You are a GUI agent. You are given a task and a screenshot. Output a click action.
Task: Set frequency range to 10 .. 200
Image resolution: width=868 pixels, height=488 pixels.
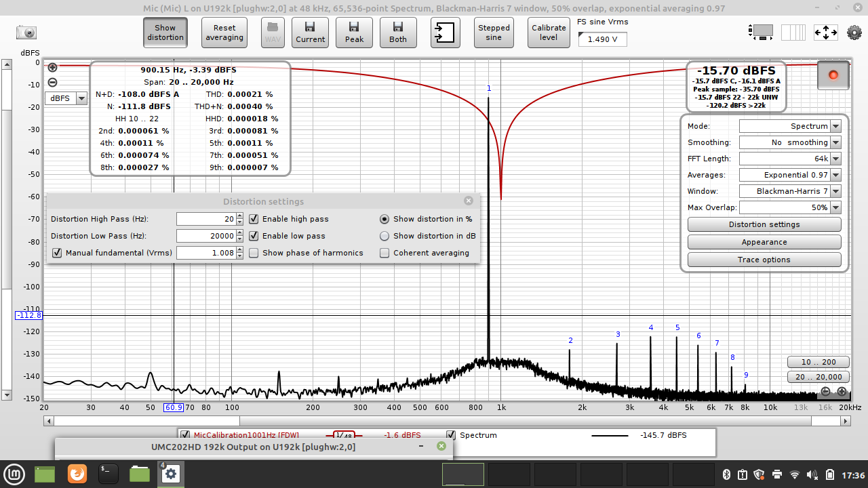tap(818, 362)
